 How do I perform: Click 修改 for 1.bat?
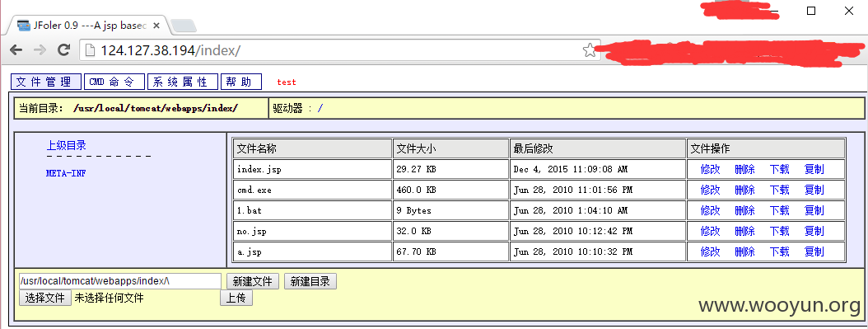[x=710, y=210]
